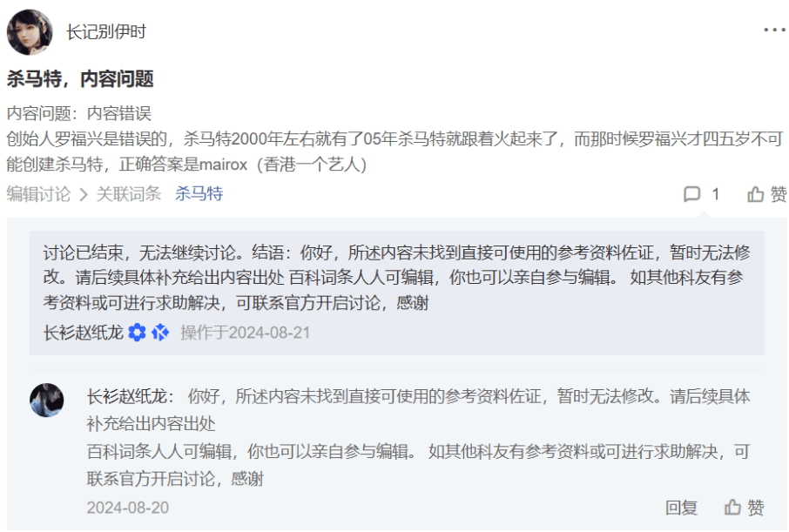This screenshot has height=532, width=789.
Task: Click the 长衫赵纸龙 name in the reply
Action: tap(126, 397)
